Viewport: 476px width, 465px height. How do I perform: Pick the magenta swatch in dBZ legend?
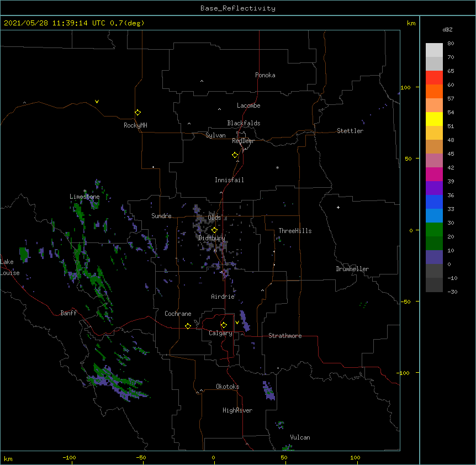(434, 174)
